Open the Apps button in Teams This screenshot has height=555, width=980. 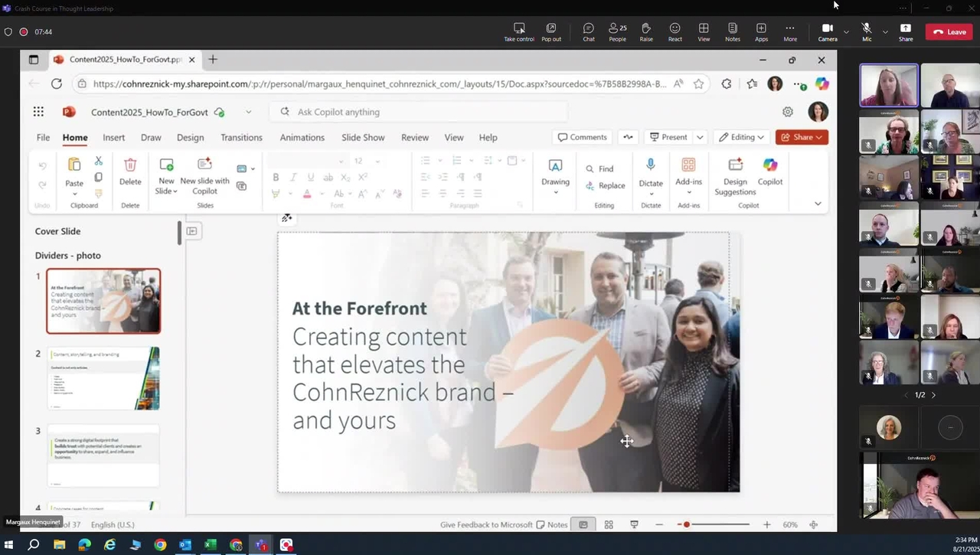coord(761,31)
